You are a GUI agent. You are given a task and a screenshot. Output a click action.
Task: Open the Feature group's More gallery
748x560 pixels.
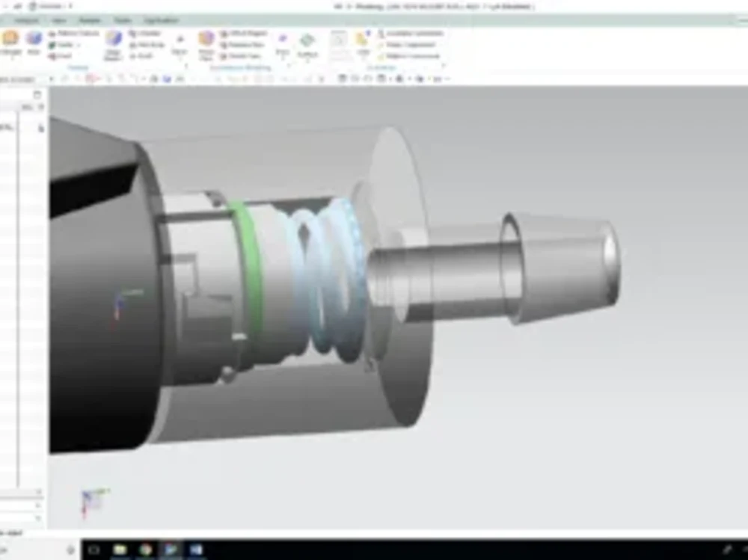point(180,46)
